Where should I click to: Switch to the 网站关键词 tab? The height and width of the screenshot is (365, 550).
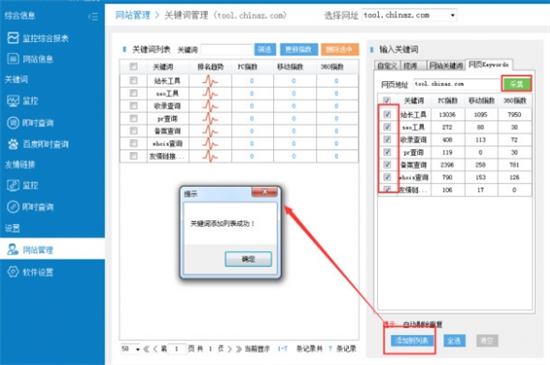[x=446, y=66]
